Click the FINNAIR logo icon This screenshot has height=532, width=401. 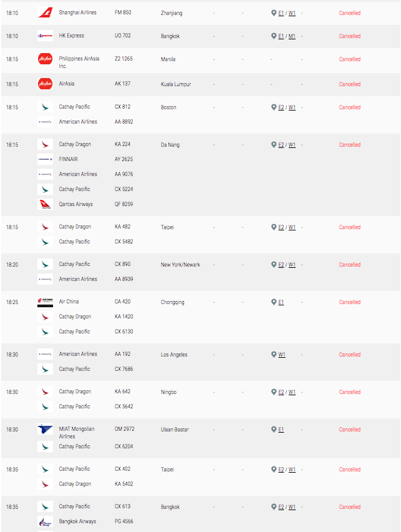coord(45,159)
